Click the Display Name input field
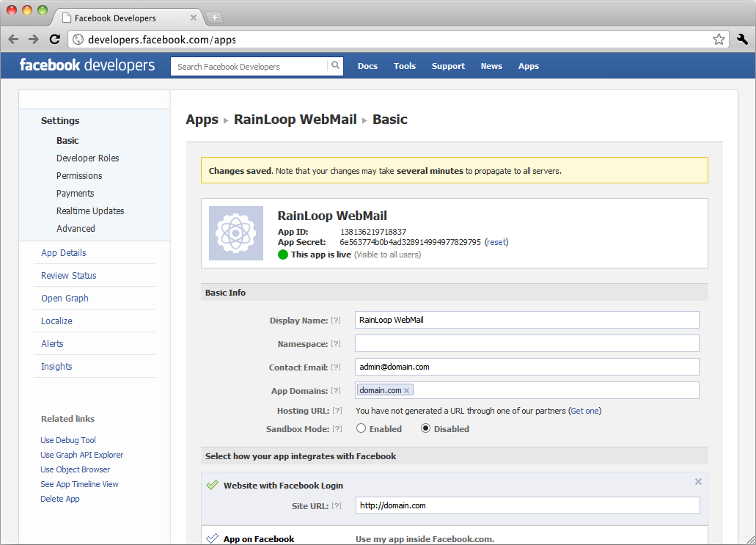 [526, 320]
